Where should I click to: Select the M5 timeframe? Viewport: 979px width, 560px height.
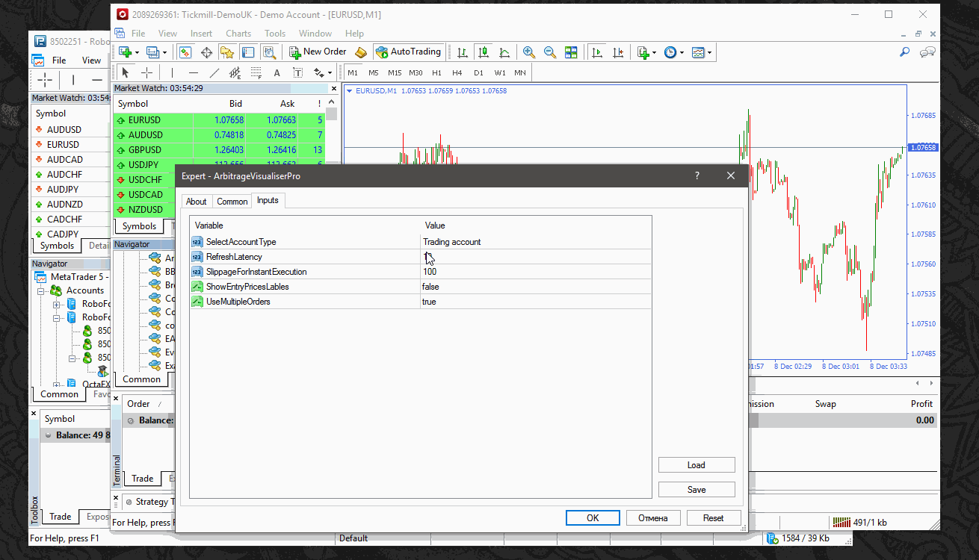[374, 72]
